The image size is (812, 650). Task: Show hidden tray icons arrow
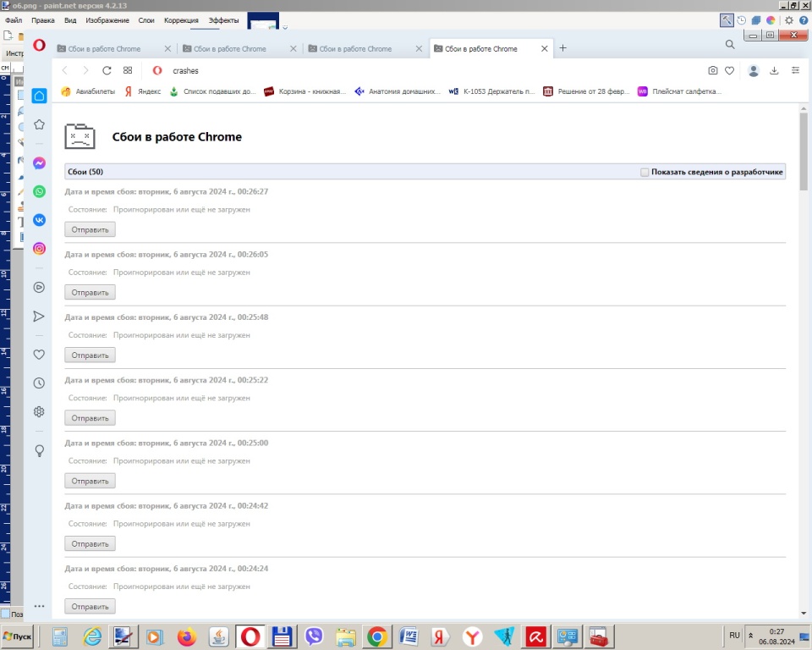pos(751,636)
